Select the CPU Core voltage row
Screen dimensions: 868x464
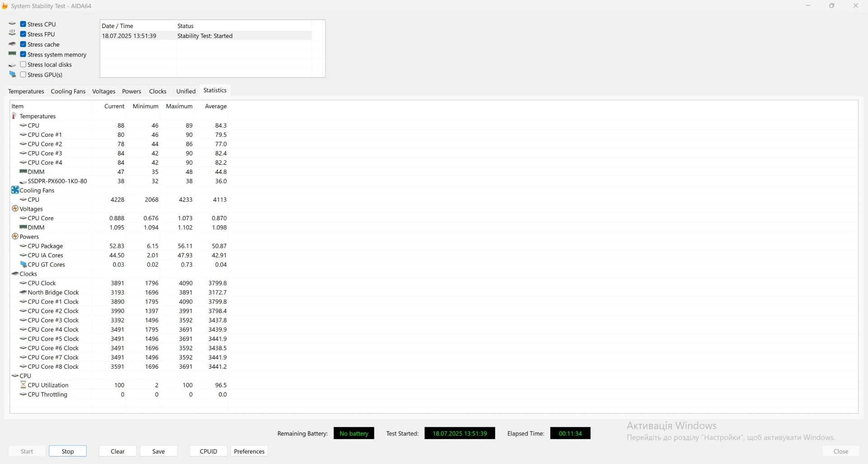[x=119, y=218]
